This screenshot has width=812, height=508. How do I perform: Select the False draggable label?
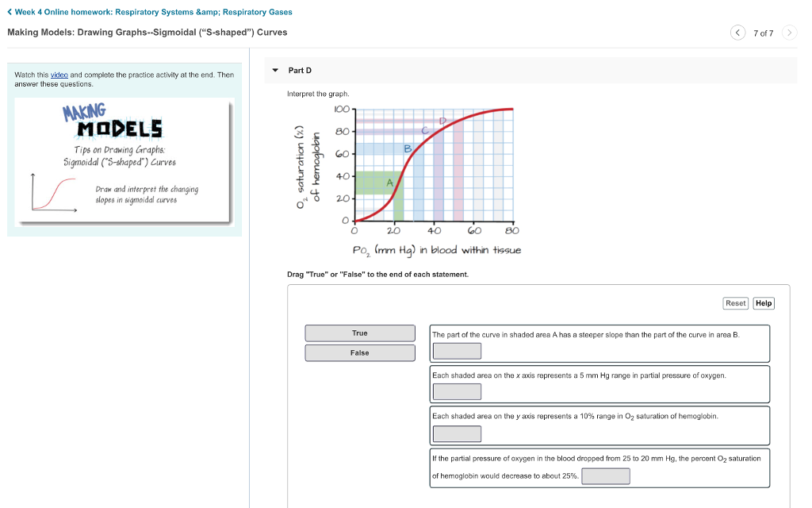pos(360,353)
